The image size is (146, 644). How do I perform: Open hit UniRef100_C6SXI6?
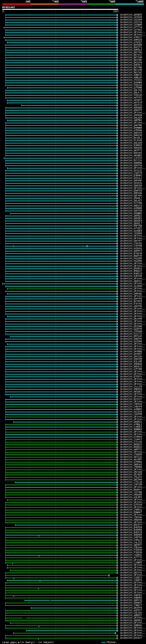coord(131,22)
